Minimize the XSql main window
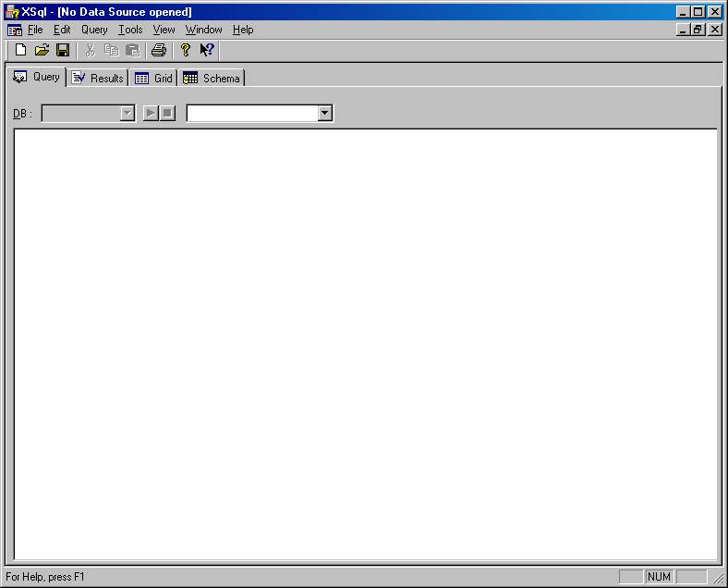The width and height of the screenshot is (728, 588). [683, 12]
